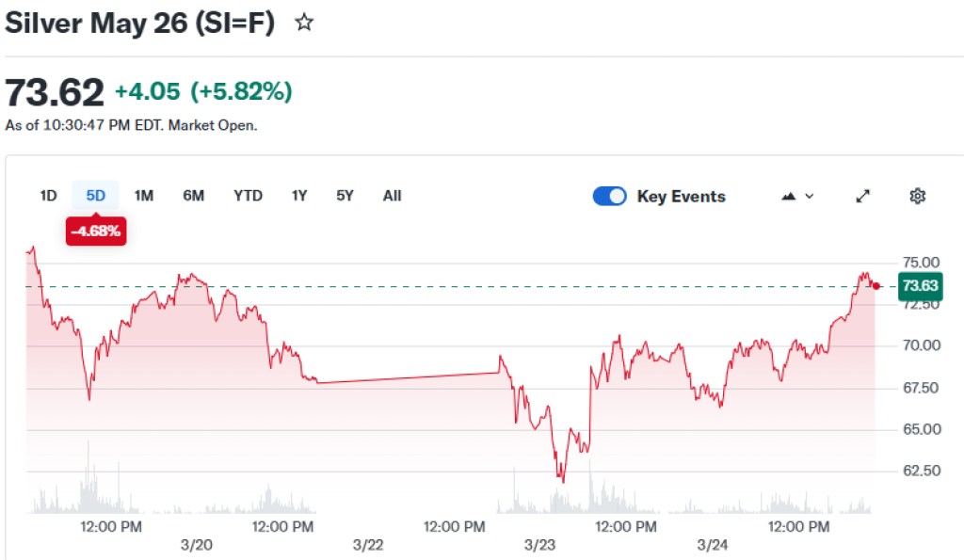Select the 5Y time range
964x560 pixels.
[x=345, y=196]
